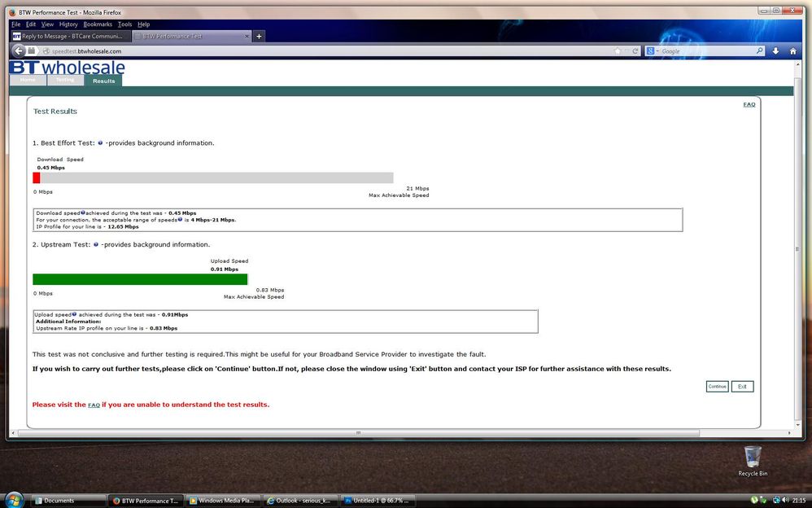This screenshot has width=812, height=508.
Task: Open the File menu
Action: pyautogui.click(x=16, y=24)
